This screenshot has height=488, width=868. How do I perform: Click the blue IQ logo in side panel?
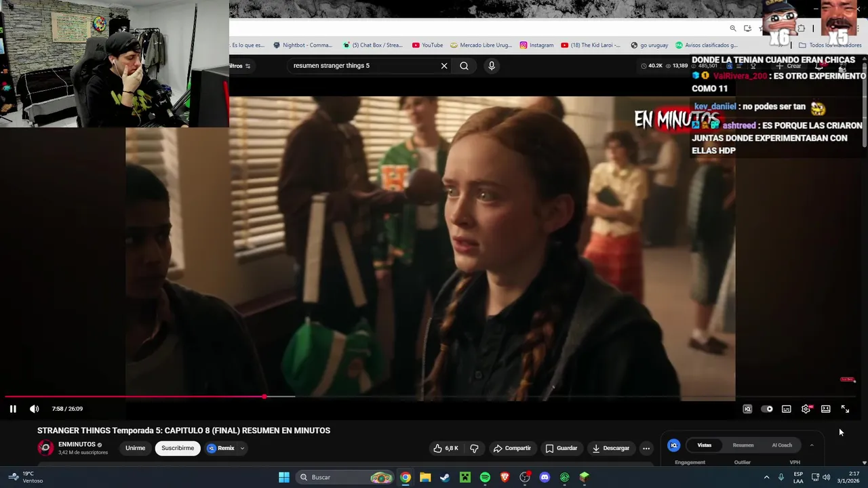coord(673,445)
